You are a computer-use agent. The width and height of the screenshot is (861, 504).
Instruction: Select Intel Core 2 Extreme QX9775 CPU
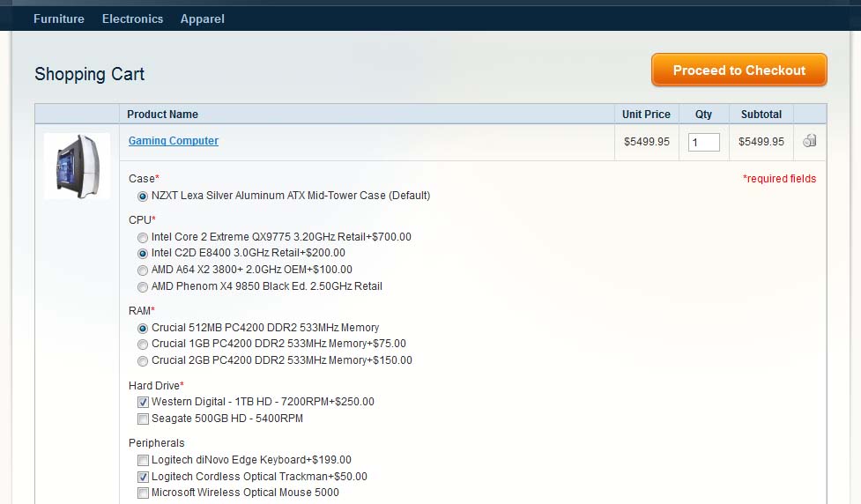143,238
